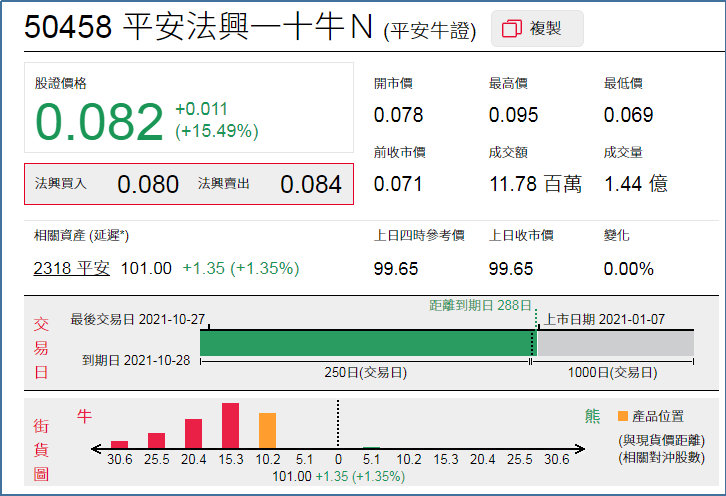Screen dimensions: 726x496
Task: Click the red bull bar at 25.5
Action: [156, 440]
